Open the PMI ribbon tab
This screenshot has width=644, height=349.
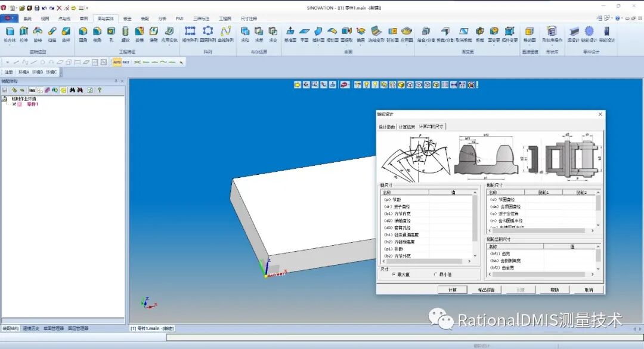coord(179,18)
